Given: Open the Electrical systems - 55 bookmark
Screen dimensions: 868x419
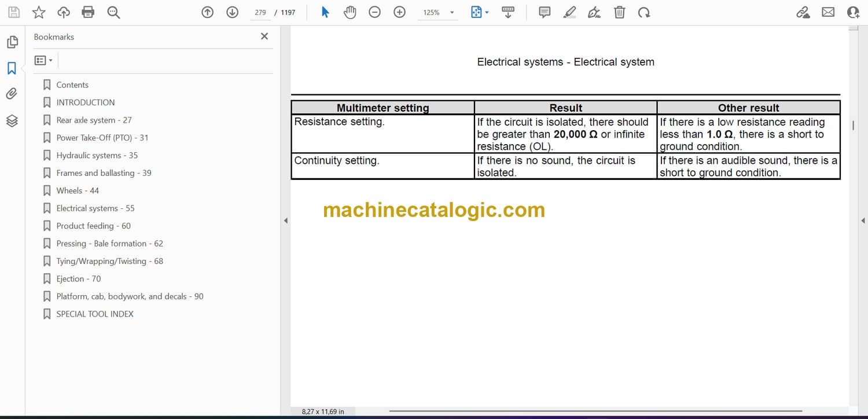Looking at the screenshot, I should point(95,208).
